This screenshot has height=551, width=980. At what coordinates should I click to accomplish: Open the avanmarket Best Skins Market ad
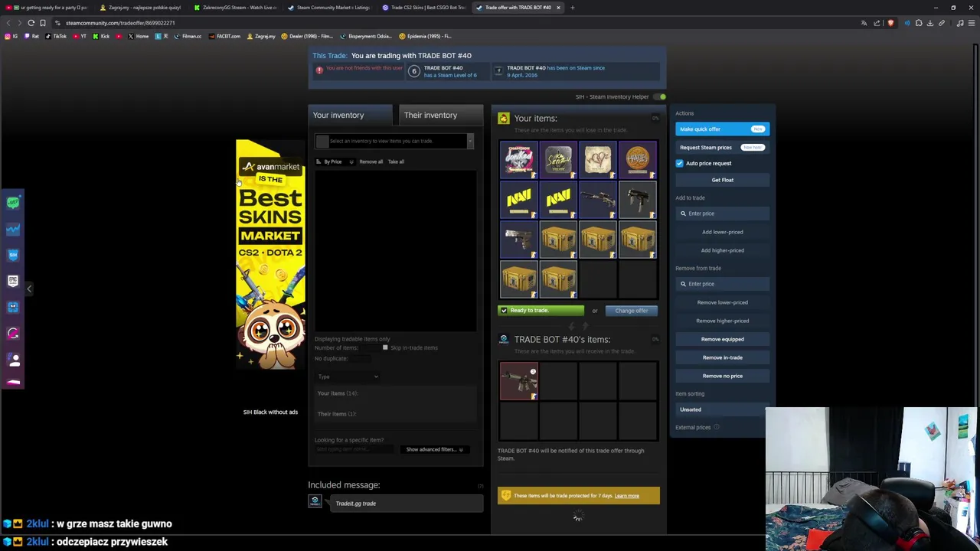270,254
